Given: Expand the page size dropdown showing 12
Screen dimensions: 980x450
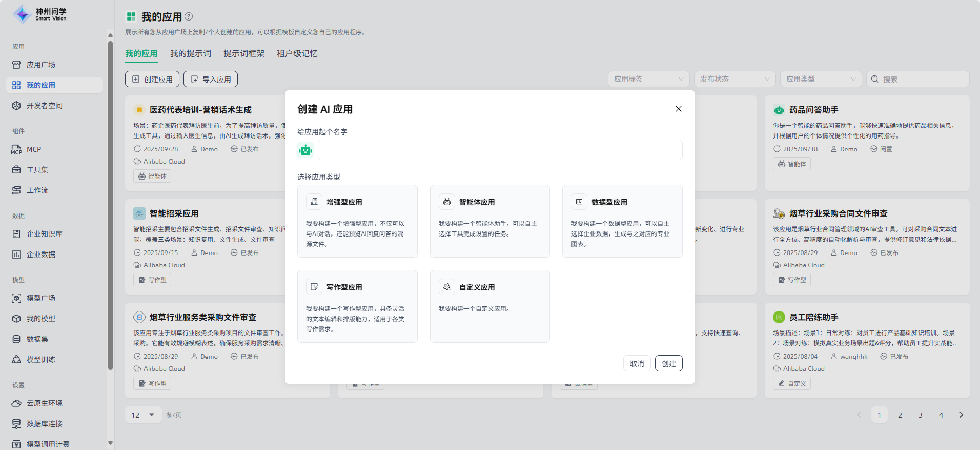Looking at the screenshot, I should (143, 415).
